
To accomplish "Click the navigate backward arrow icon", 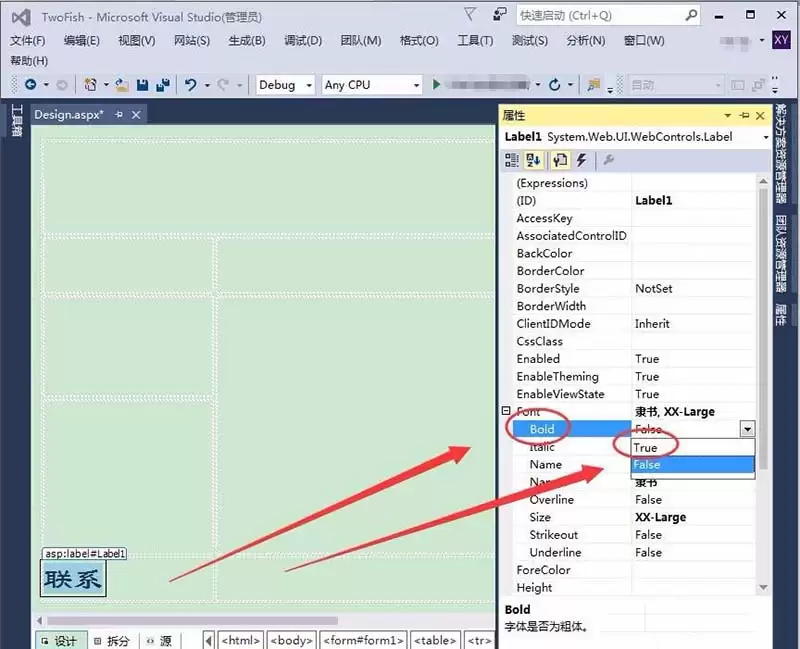I will (x=30, y=84).
